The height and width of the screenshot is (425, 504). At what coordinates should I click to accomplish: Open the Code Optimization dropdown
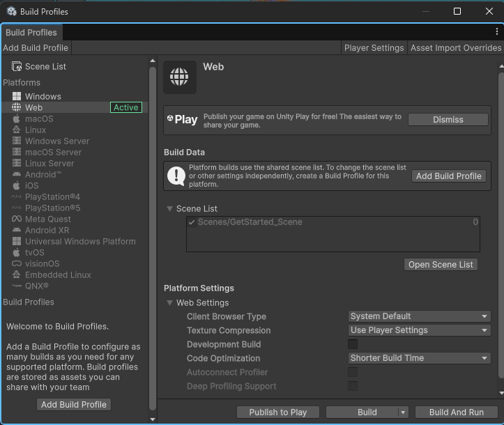pos(419,358)
